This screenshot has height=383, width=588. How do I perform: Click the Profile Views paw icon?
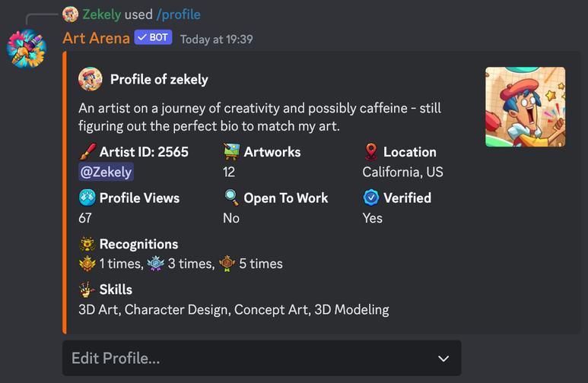pos(87,198)
